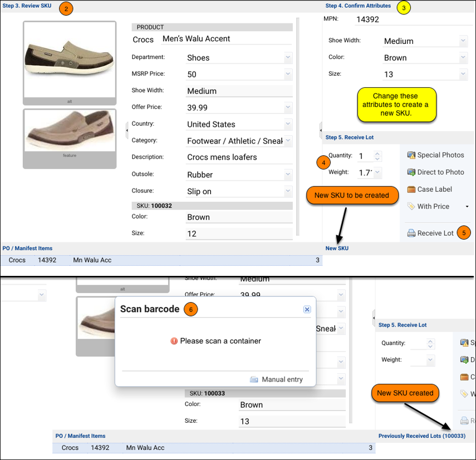Open the Color dropdown showing Brown

click(x=463, y=57)
